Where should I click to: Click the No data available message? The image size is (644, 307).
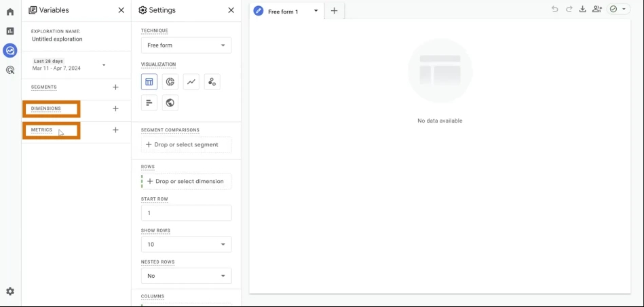click(440, 121)
